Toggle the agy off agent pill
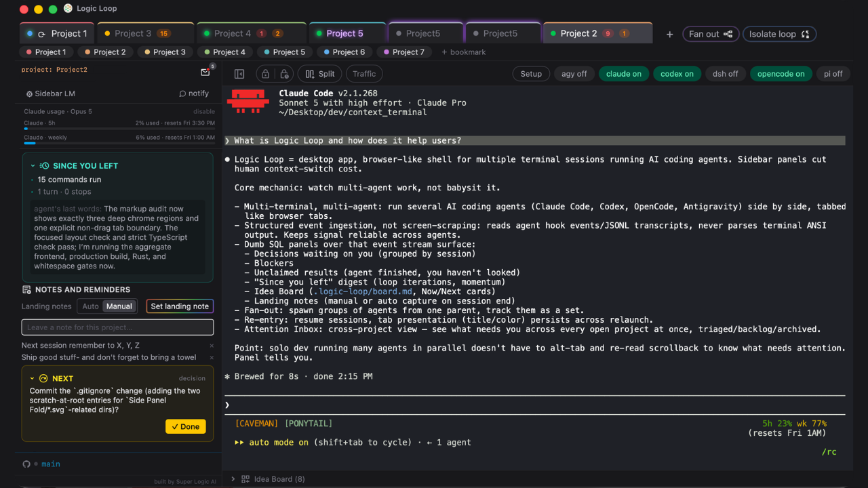This screenshot has height=488, width=868. point(574,74)
